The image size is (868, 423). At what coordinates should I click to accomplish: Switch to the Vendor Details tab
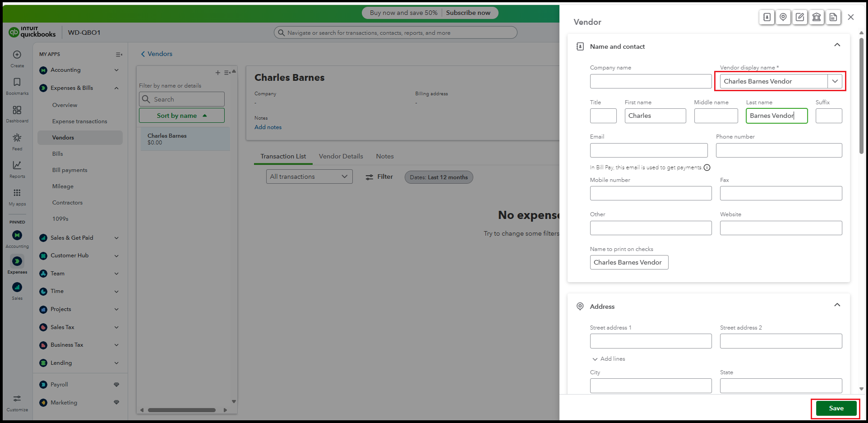point(341,156)
